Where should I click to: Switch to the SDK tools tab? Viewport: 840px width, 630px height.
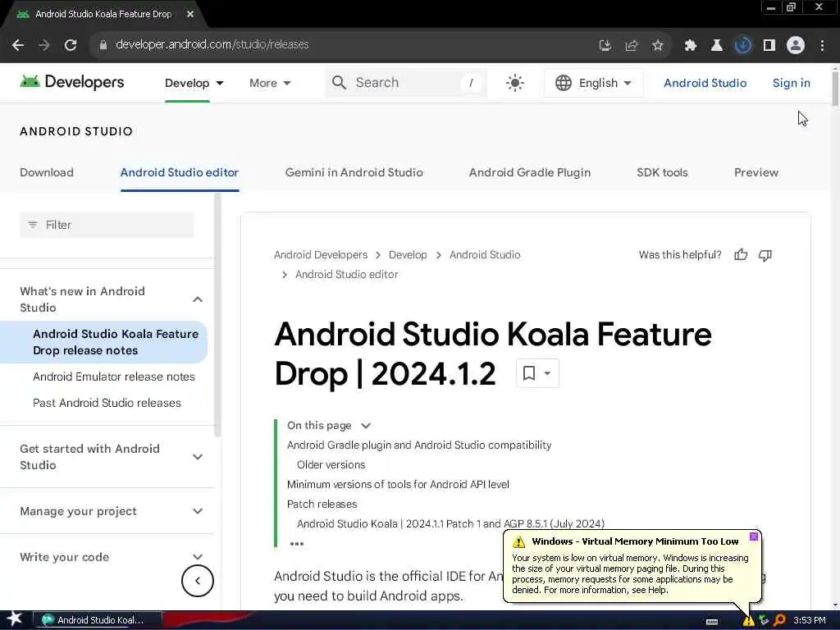(662, 172)
